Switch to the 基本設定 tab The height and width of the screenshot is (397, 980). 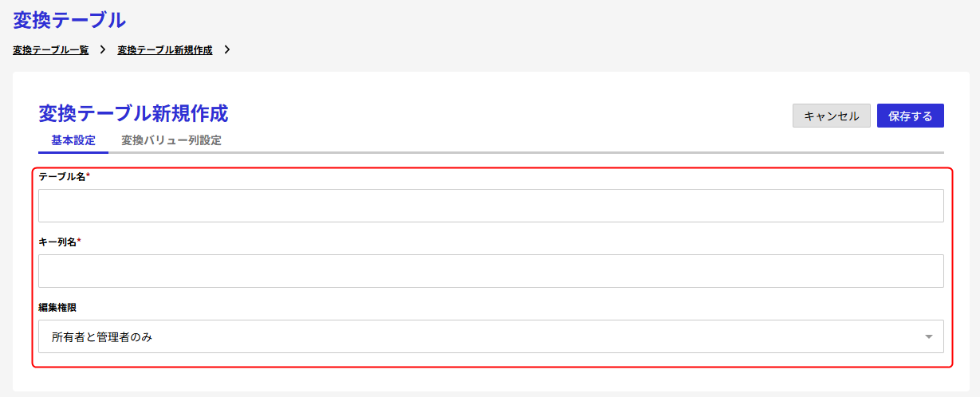(x=73, y=140)
